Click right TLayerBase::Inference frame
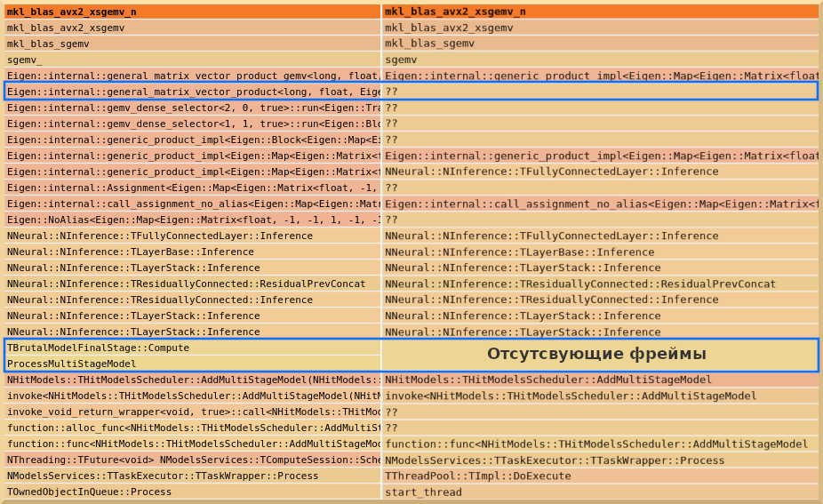Screen dimensions: 823x504 [600, 252]
